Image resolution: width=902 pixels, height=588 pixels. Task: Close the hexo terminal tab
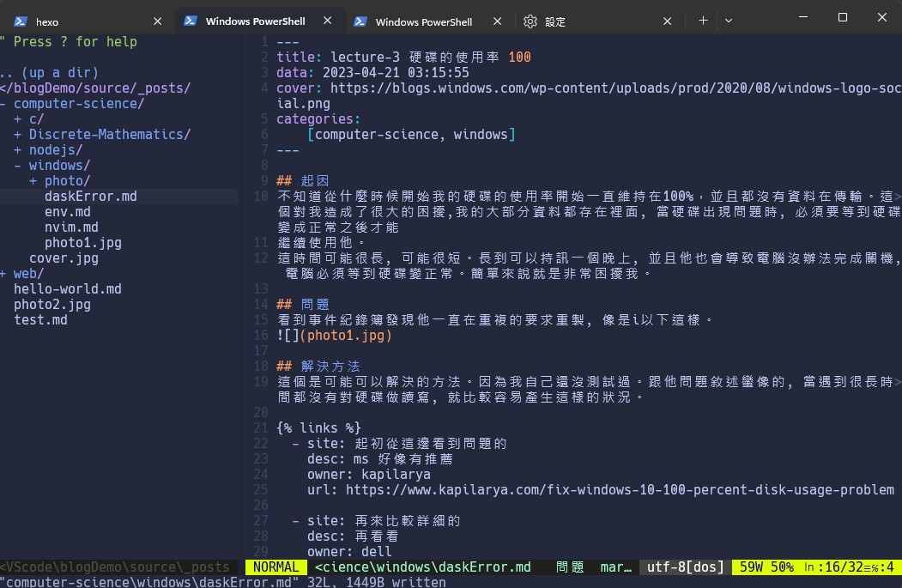157,21
